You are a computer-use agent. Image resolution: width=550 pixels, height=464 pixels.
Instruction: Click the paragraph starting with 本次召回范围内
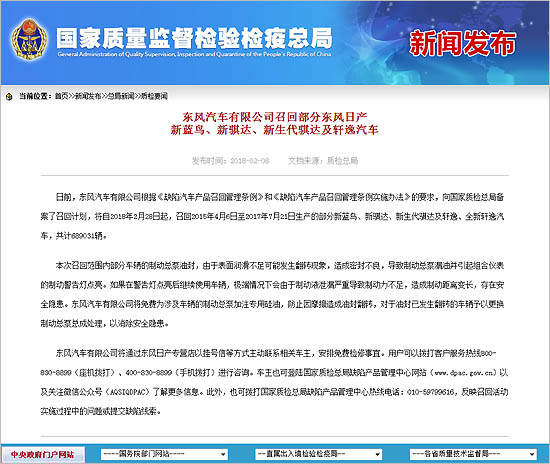coord(272,294)
